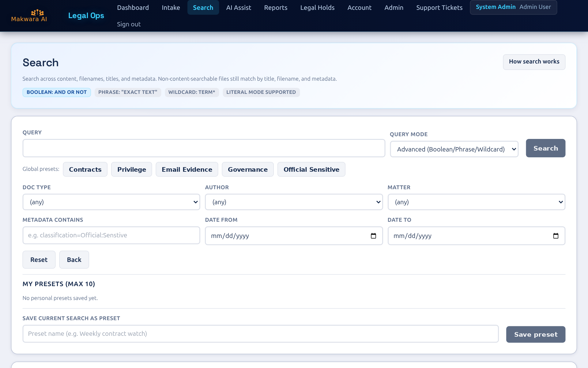Expand the Query Mode dropdown

[454, 149]
